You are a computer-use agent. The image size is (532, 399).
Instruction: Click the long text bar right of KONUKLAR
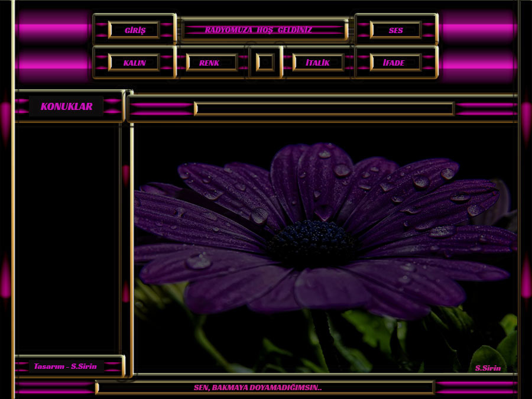pos(324,109)
